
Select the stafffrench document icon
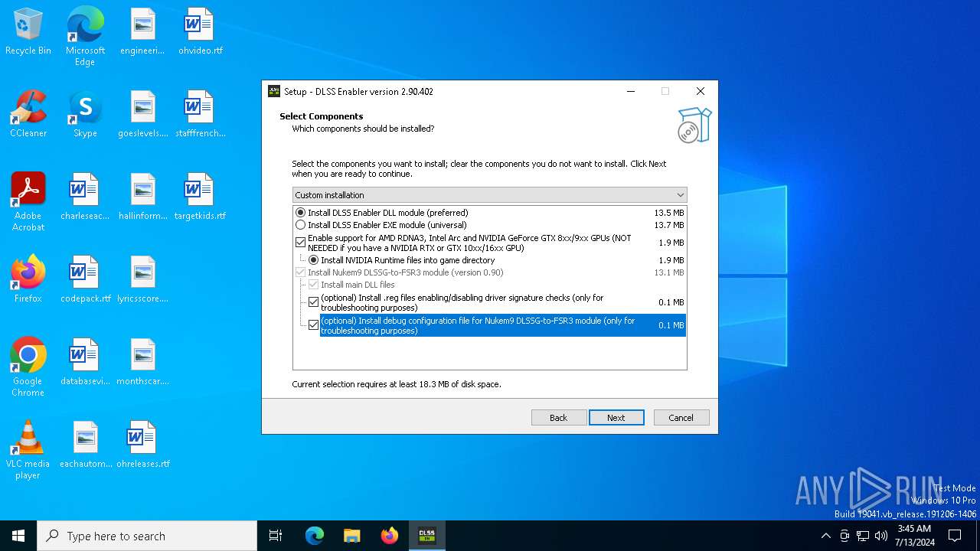pyautogui.click(x=199, y=115)
